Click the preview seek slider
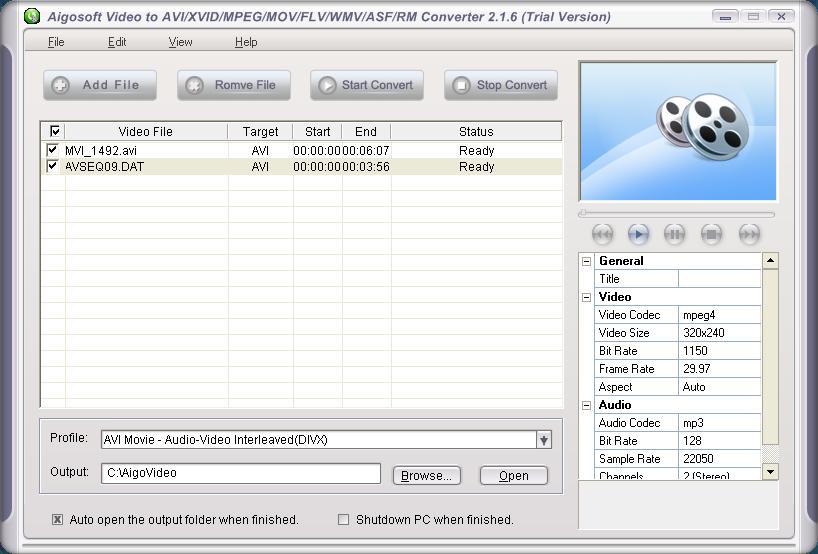Image resolution: width=818 pixels, height=554 pixels. click(676, 214)
